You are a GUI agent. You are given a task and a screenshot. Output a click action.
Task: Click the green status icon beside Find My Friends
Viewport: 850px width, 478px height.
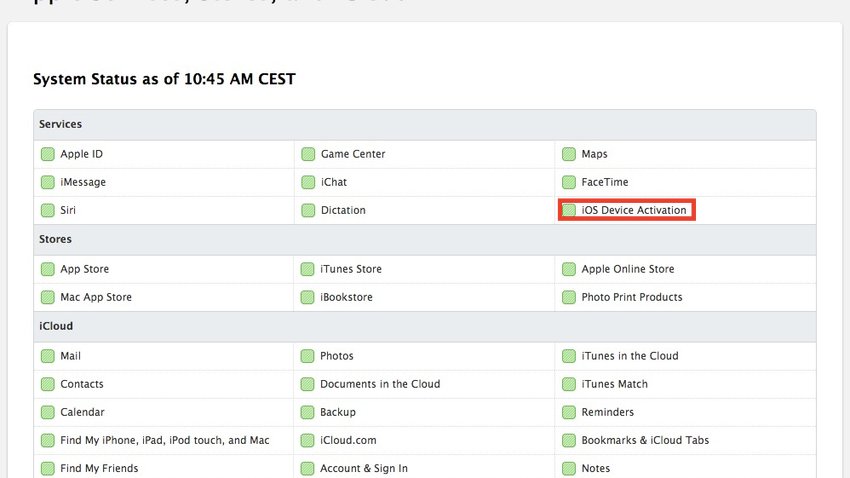click(48, 469)
